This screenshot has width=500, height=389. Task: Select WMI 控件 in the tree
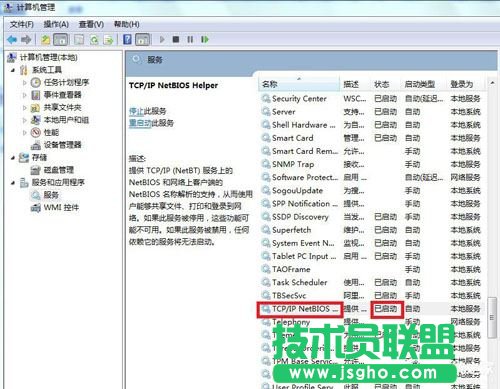coord(61,208)
